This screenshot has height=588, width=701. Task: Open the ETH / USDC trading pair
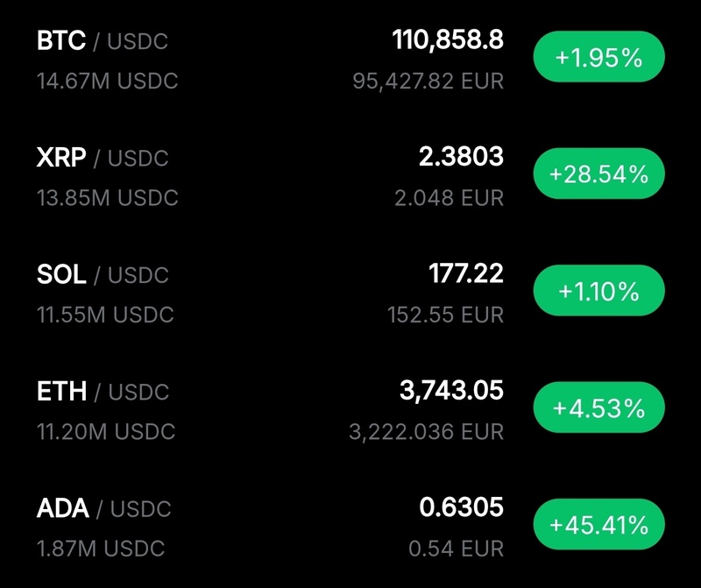(x=103, y=391)
